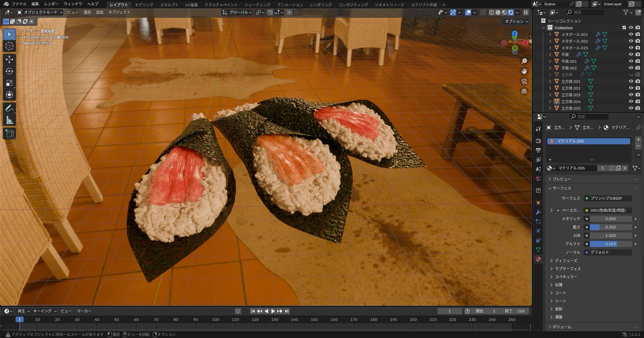Select the Move tool
This screenshot has height=338, width=644.
tap(9, 59)
